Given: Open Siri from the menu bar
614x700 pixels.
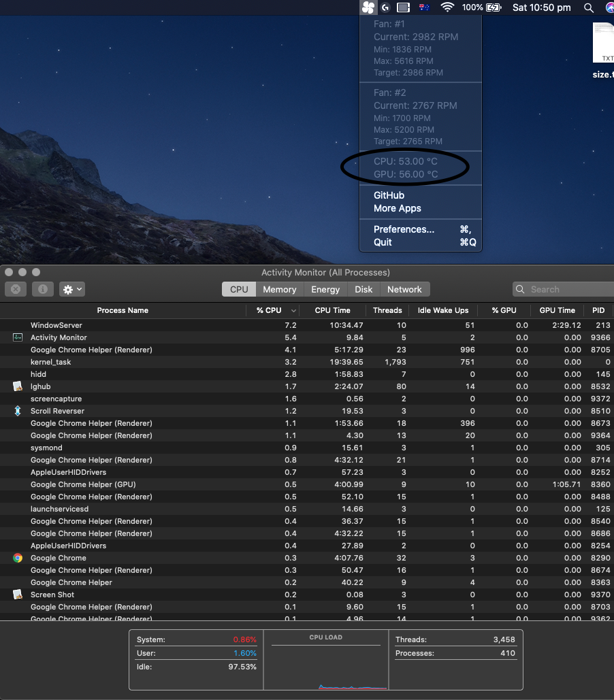Looking at the screenshot, I should click(609, 7).
